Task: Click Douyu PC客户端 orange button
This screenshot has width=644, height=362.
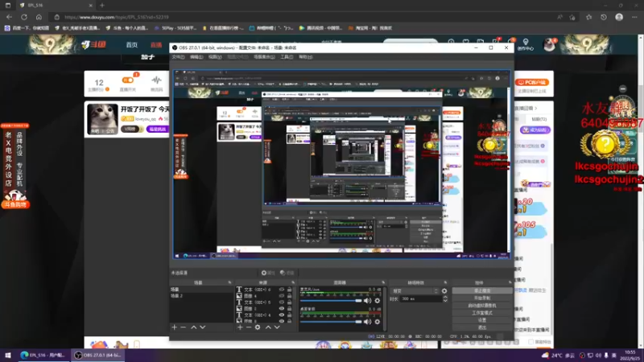Action: click(532, 83)
